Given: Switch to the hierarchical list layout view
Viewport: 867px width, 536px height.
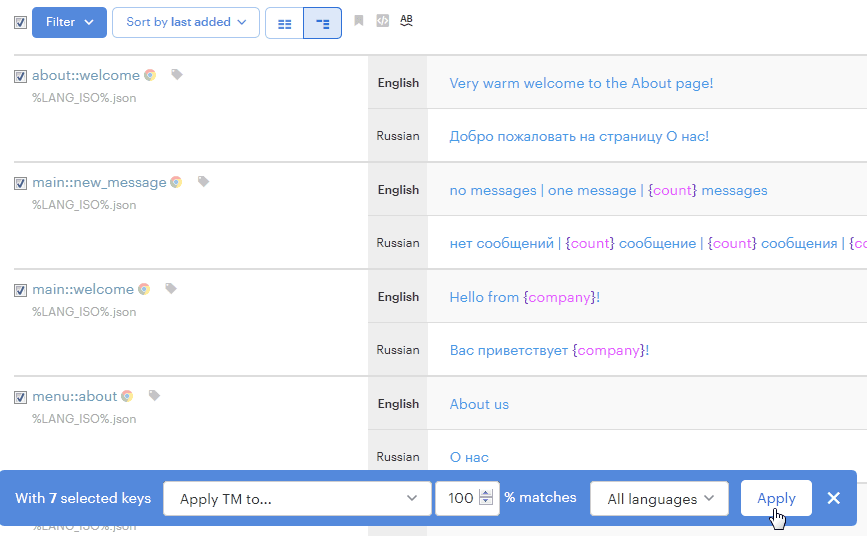Looking at the screenshot, I should coord(322,23).
